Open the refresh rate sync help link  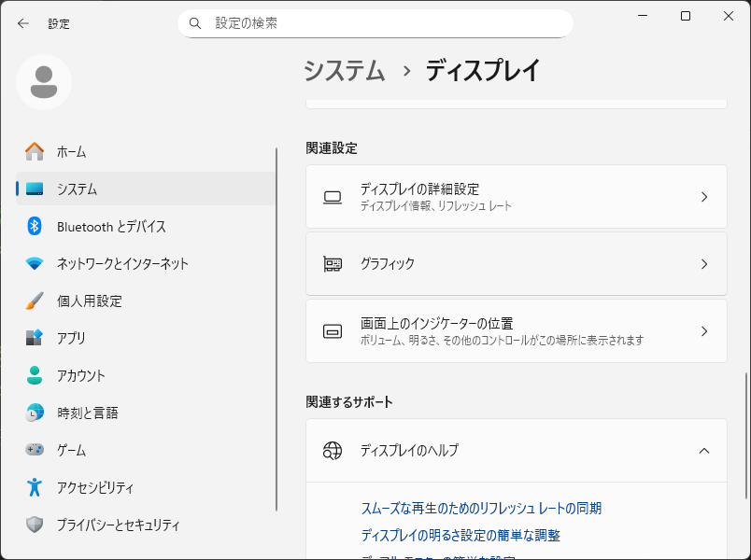tap(481, 509)
